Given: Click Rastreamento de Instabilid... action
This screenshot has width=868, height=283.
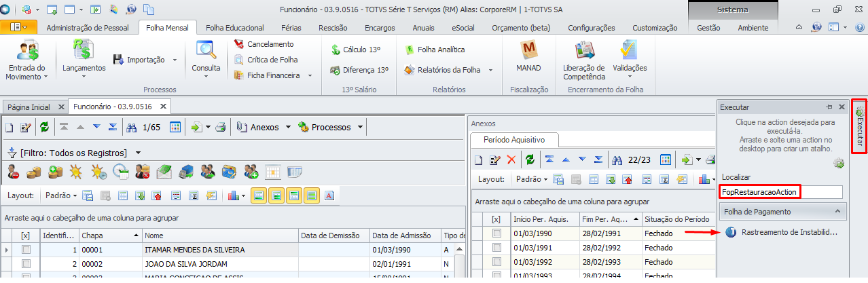Looking at the screenshot, I should pyautogui.click(x=789, y=232).
